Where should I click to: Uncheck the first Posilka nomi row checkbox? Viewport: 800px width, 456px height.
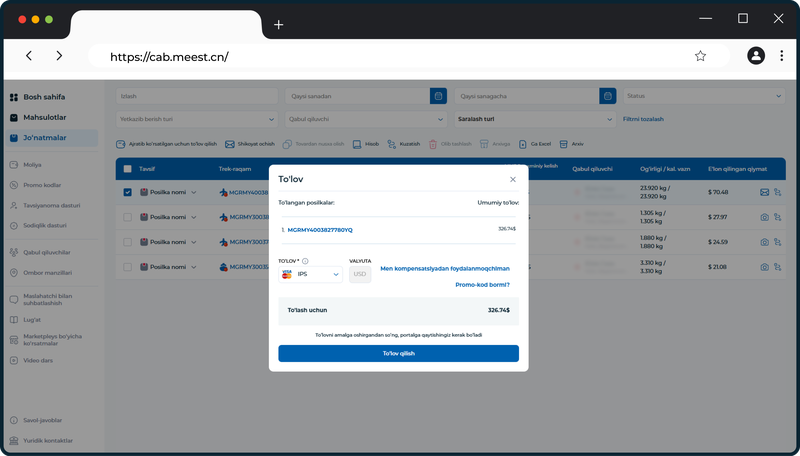coord(128,192)
